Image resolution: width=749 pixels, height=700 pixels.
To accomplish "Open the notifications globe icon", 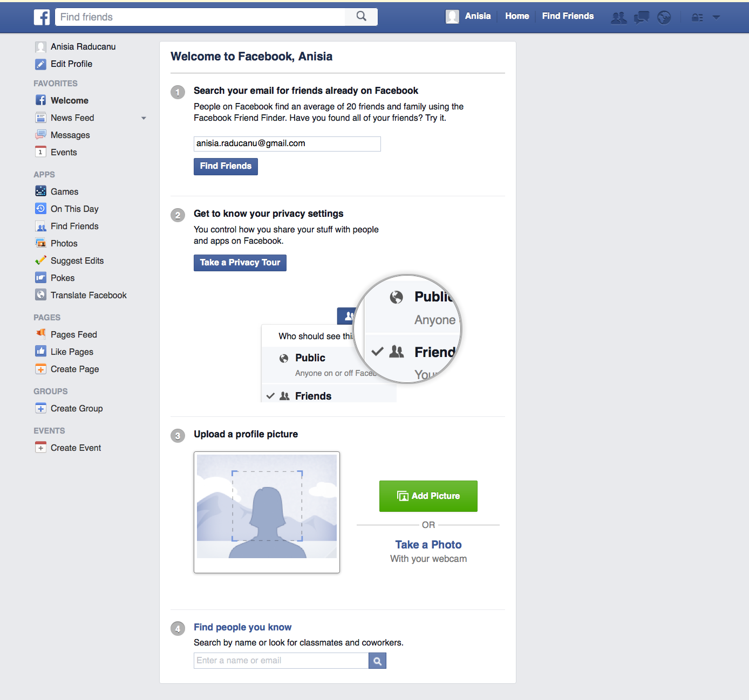I will pos(664,18).
